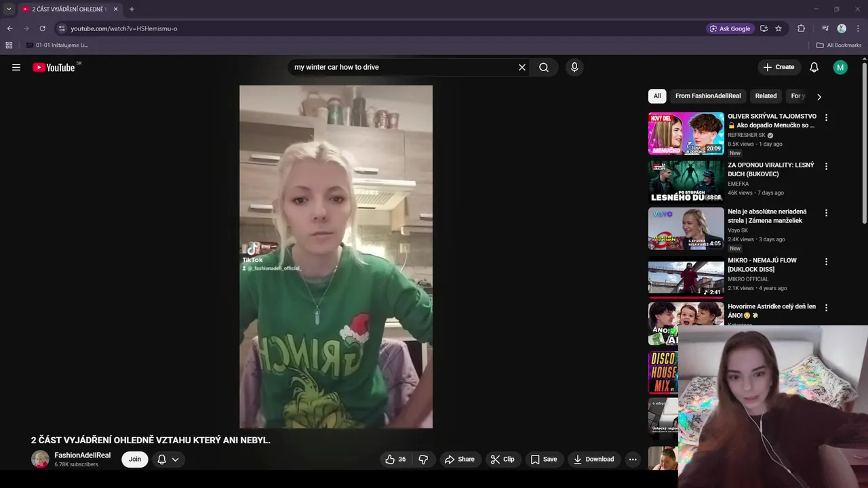
Task: Open EMEFKA channel name
Action: pyautogui.click(x=738, y=184)
